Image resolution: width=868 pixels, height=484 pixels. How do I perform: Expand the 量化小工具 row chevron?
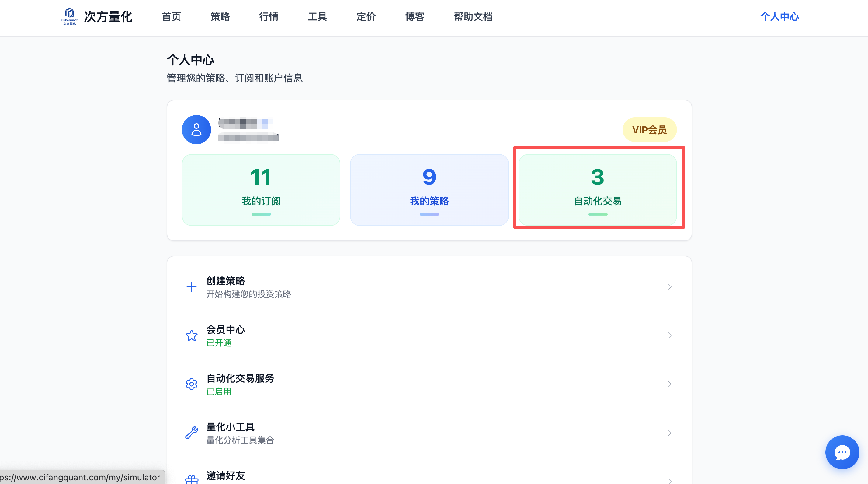[669, 433]
